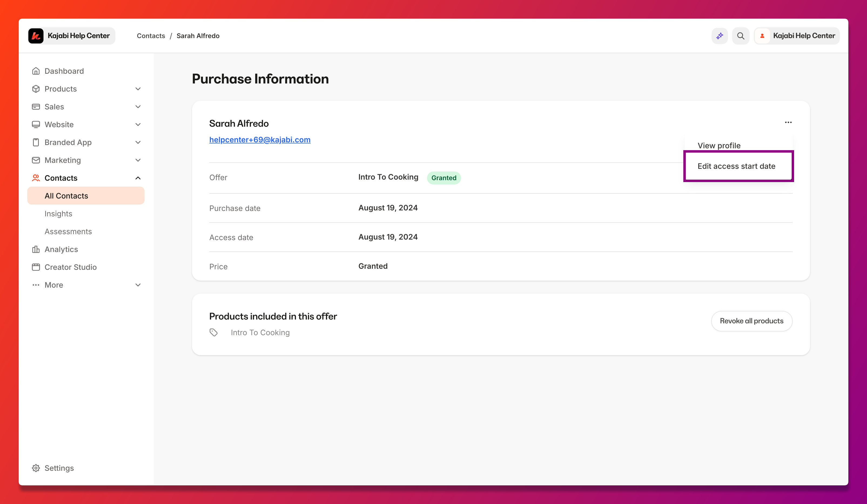Image resolution: width=867 pixels, height=504 pixels.
Task: Expand the Sales chevron
Action: click(138, 107)
